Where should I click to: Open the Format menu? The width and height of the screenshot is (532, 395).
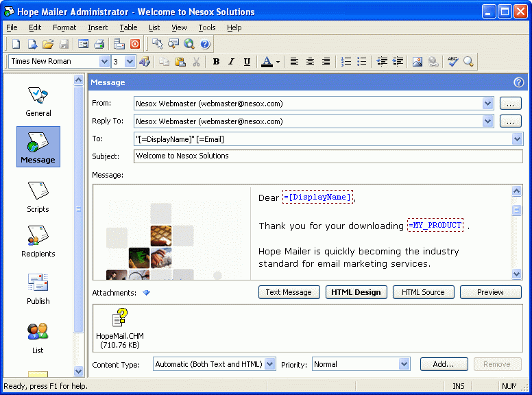tap(64, 27)
